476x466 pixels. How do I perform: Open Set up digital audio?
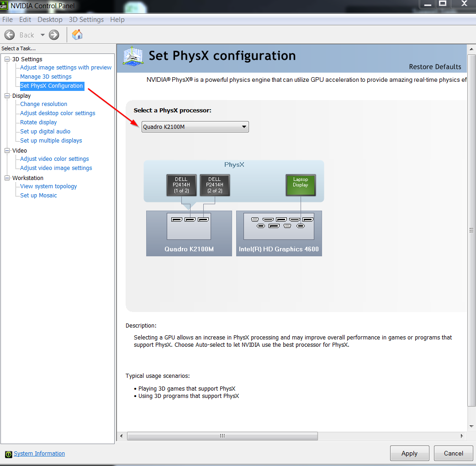(x=45, y=131)
